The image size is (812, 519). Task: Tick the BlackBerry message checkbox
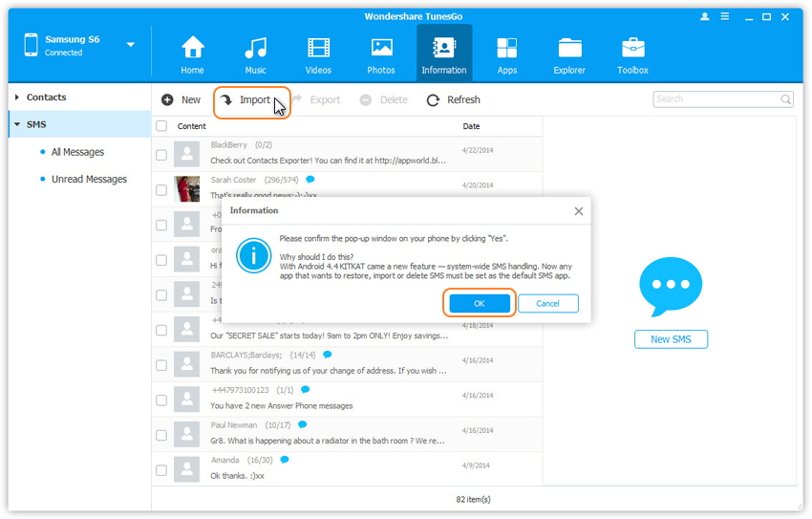coord(161,155)
